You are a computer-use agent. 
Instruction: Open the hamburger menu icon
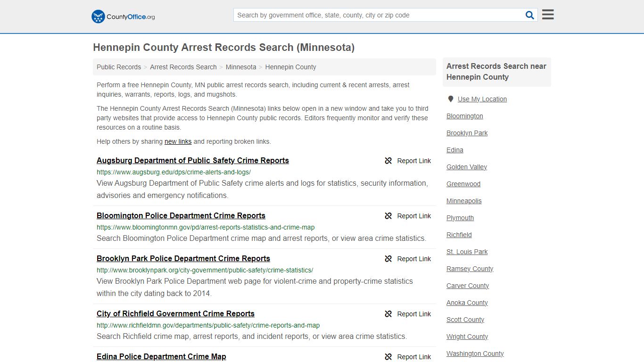[548, 15]
